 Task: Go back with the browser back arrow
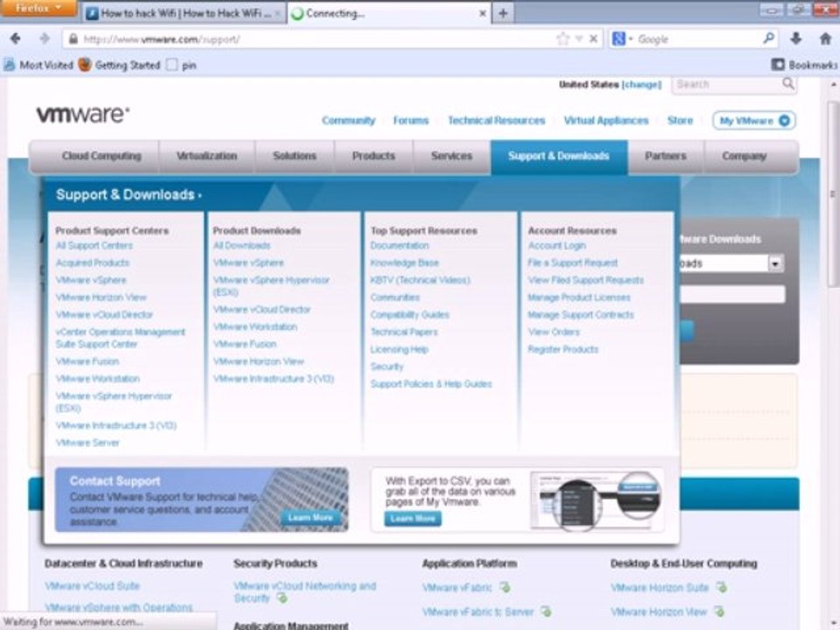(x=16, y=38)
